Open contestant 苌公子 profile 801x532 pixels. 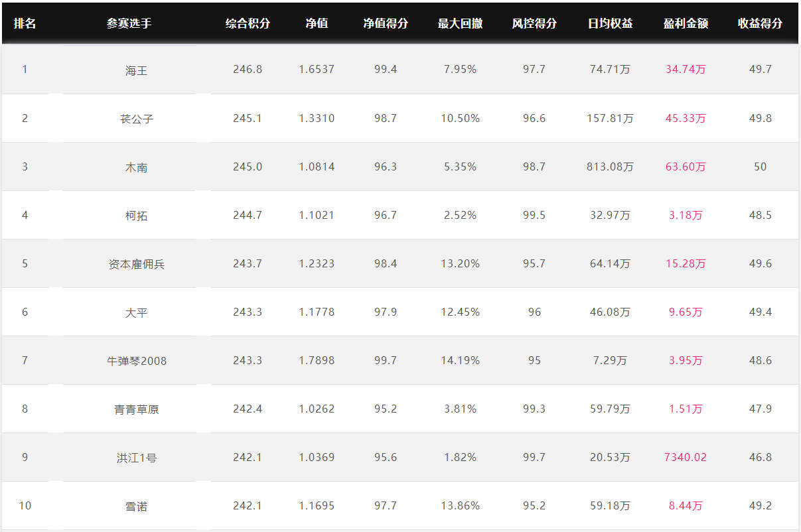(136, 119)
